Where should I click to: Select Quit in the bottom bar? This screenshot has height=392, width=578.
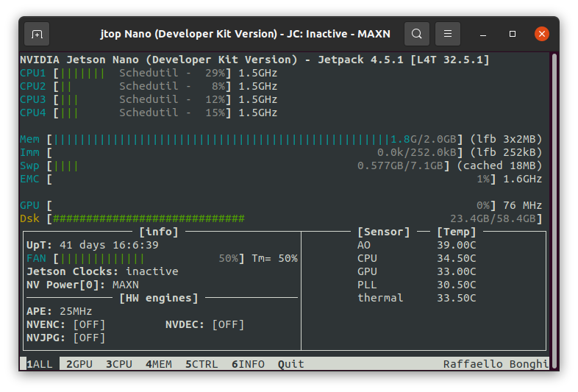tap(291, 364)
